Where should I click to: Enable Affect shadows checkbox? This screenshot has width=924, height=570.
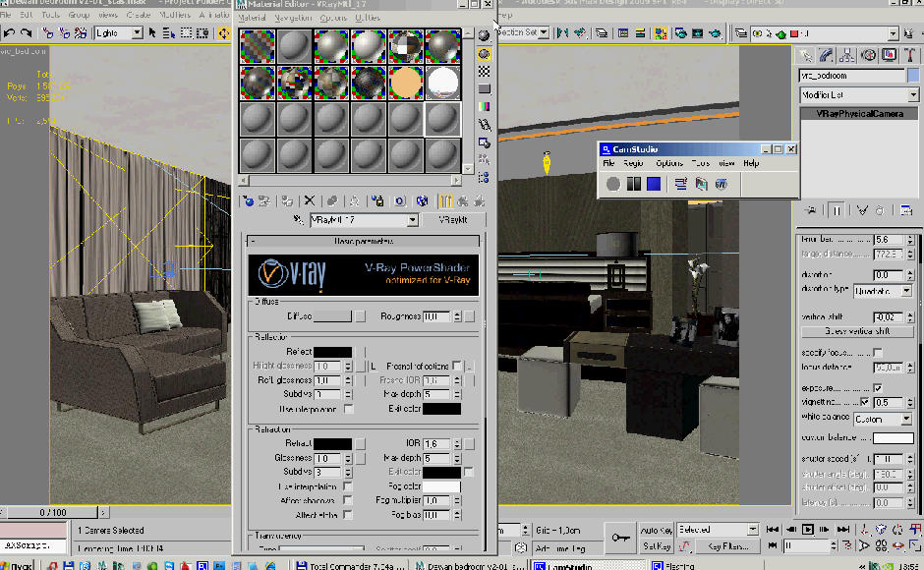click(x=348, y=500)
